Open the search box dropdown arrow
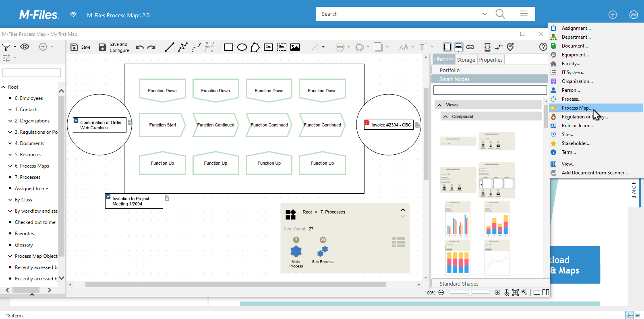The image size is (644, 319). (485, 14)
